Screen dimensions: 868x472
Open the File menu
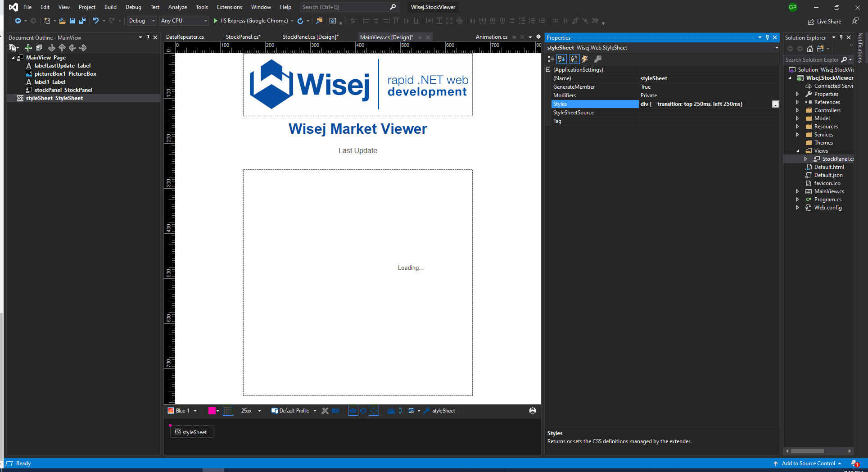coord(27,7)
